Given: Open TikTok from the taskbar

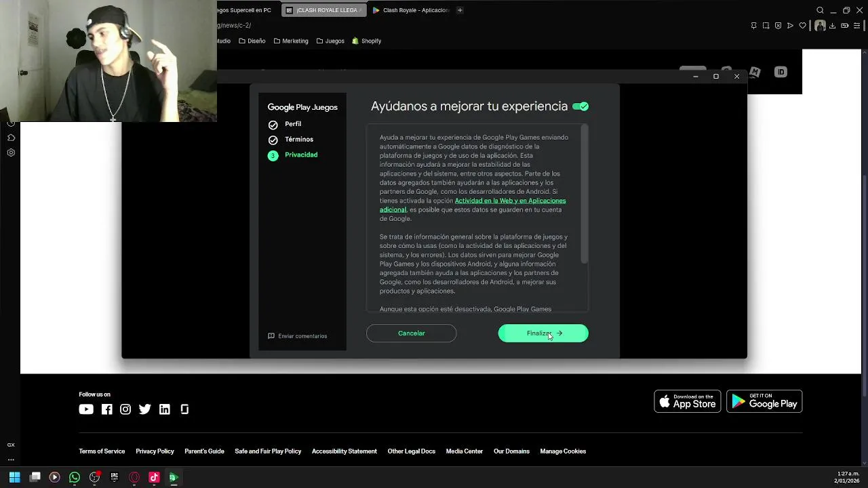Looking at the screenshot, I should pos(154,477).
